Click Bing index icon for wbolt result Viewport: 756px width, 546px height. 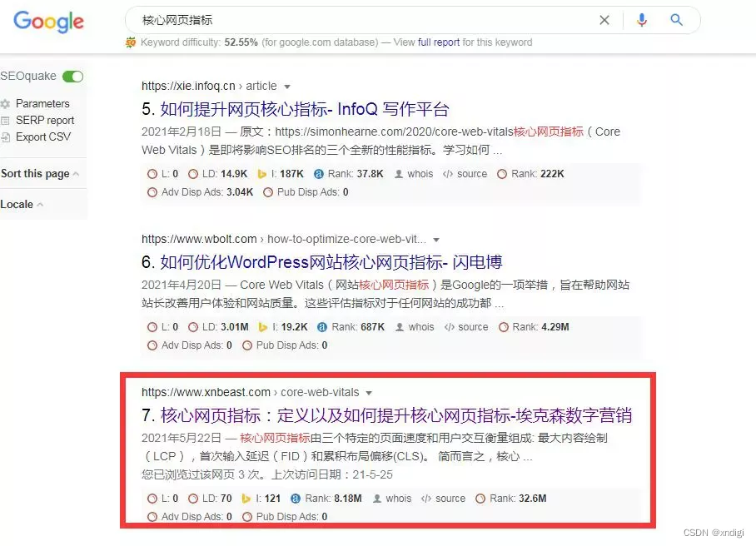click(263, 327)
